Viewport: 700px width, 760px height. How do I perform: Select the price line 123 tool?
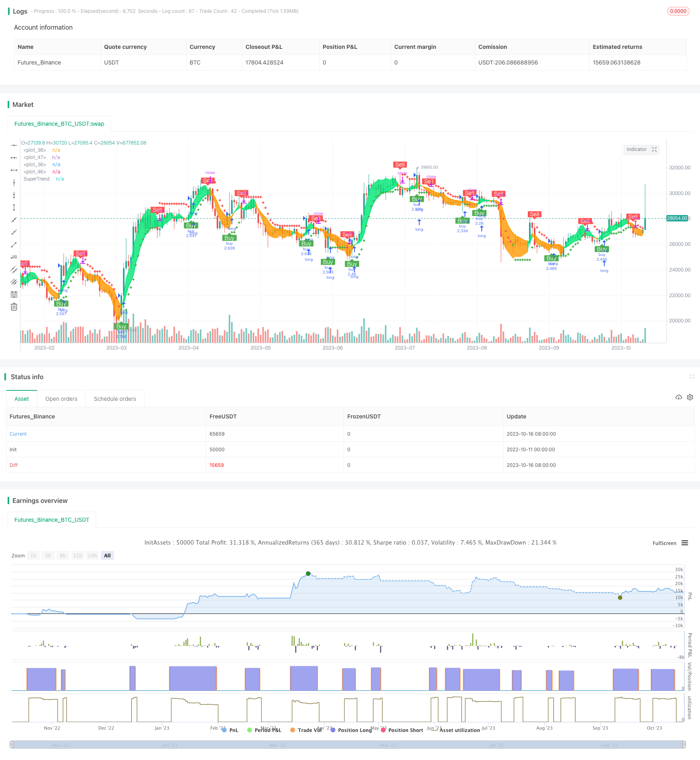[14, 257]
